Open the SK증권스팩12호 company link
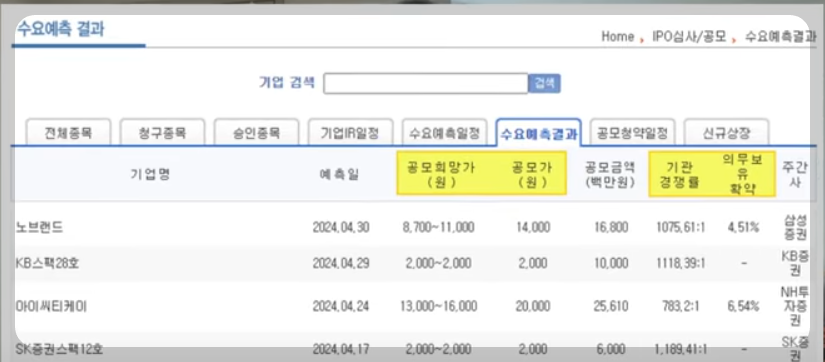 click(59, 348)
